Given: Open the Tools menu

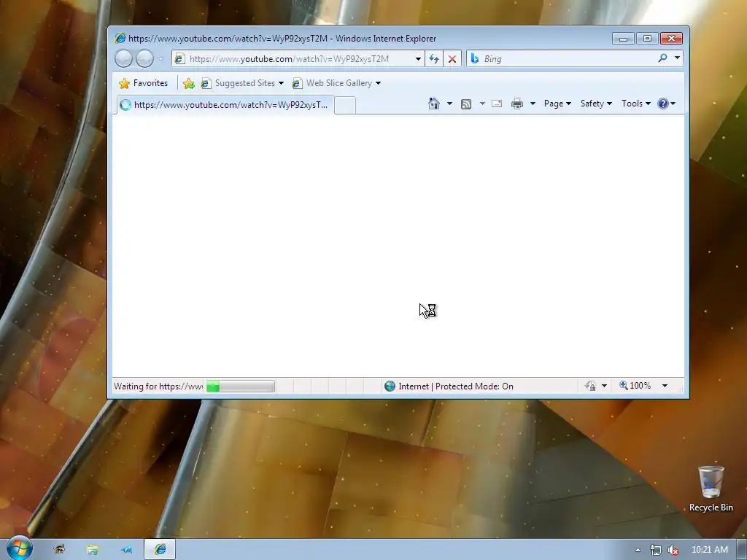Looking at the screenshot, I should click(x=635, y=104).
